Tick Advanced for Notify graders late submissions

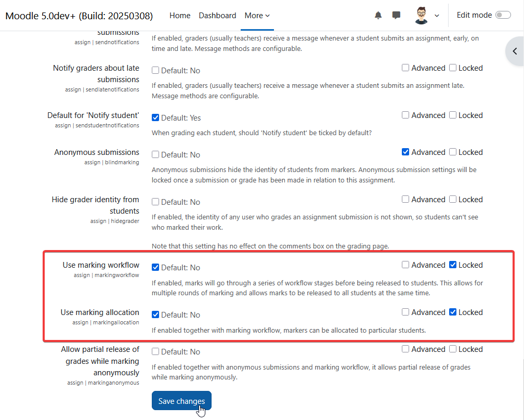pos(405,68)
